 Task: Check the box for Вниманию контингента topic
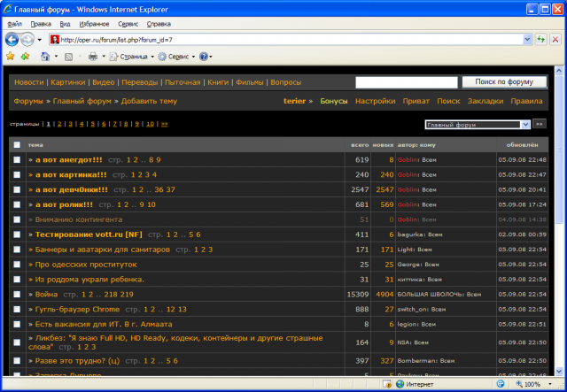pyautogui.click(x=17, y=219)
